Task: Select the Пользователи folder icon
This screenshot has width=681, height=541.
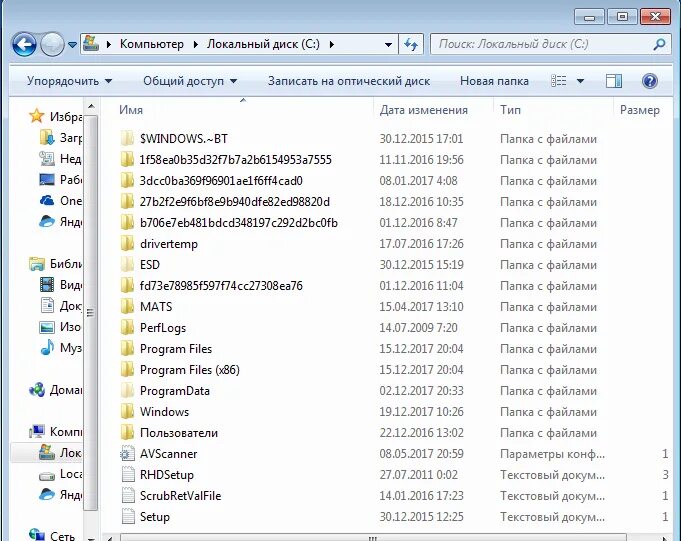Action: tap(127, 433)
